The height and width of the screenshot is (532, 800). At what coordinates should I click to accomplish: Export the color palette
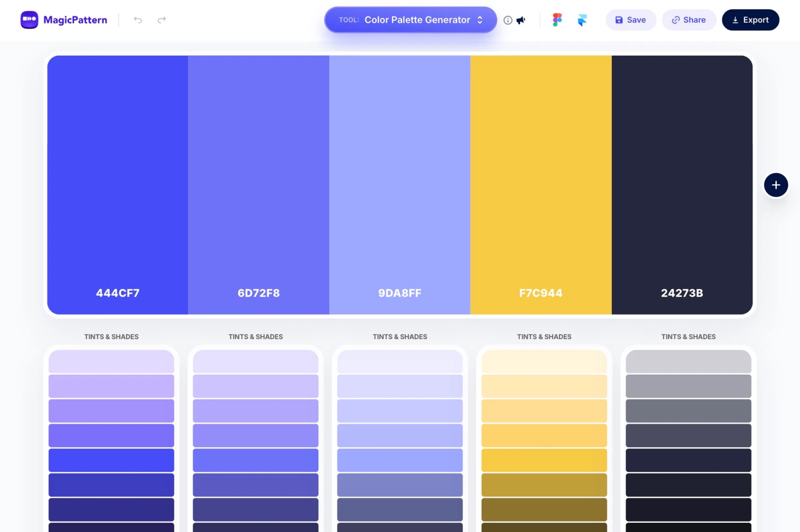pos(750,20)
